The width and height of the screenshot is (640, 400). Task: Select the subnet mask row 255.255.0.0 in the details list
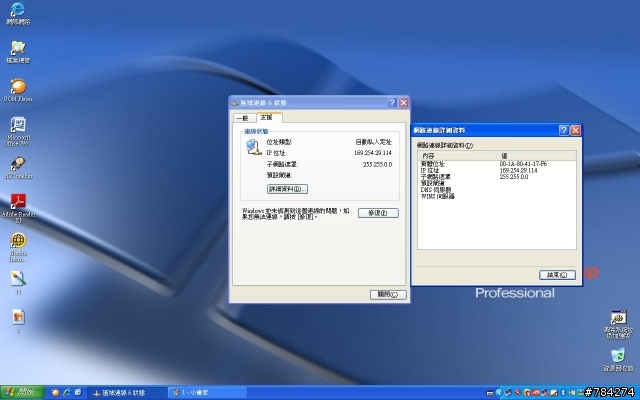click(x=497, y=177)
